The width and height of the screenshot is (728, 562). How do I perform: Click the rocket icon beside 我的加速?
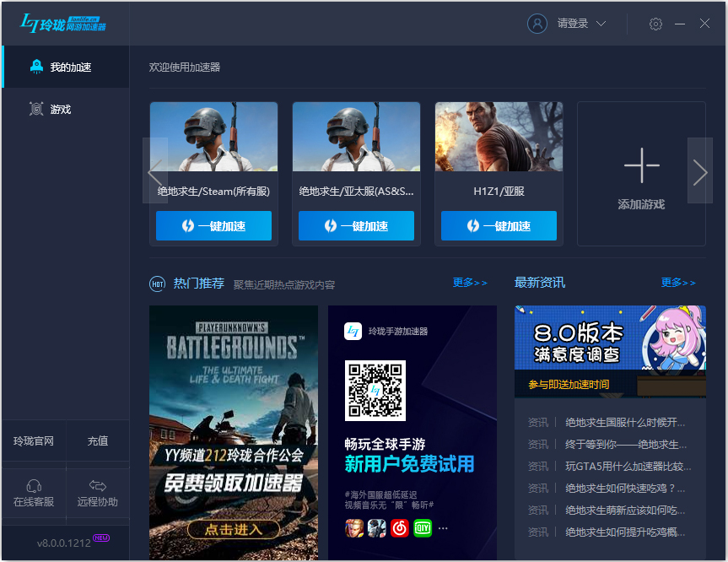(x=36, y=67)
